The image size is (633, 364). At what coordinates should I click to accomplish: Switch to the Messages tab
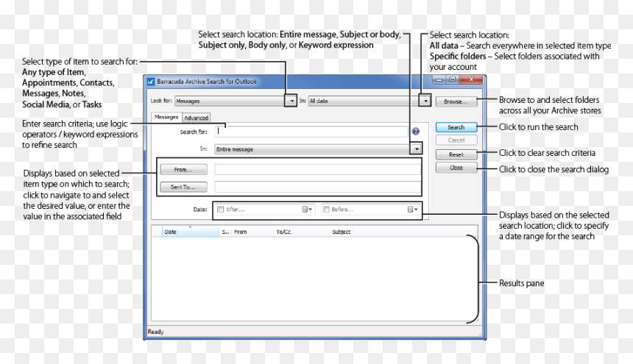click(166, 117)
